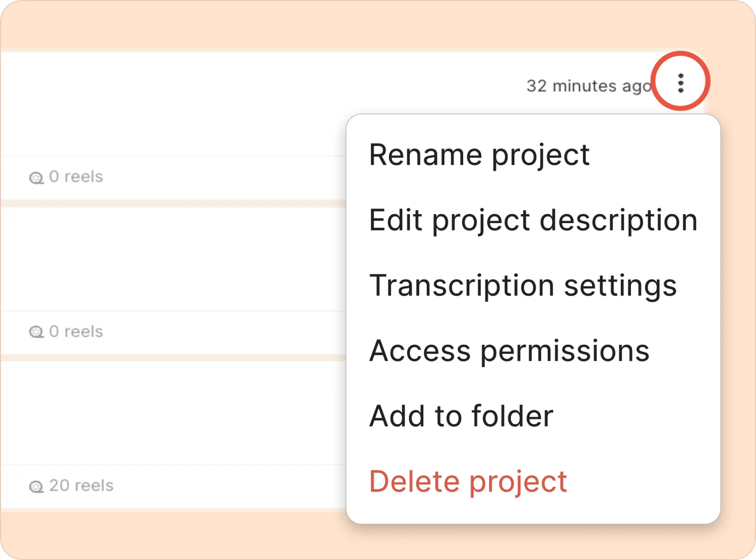The width and height of the screenshot is (756, 560).
Task: Click reel icon on the top project
Action: 36,177
